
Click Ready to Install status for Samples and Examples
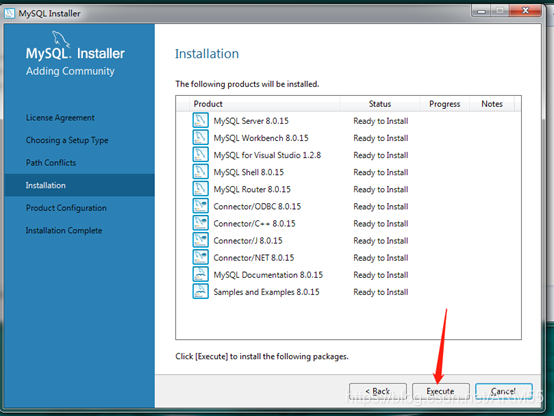pyautogui.click(x=381, y=292)
